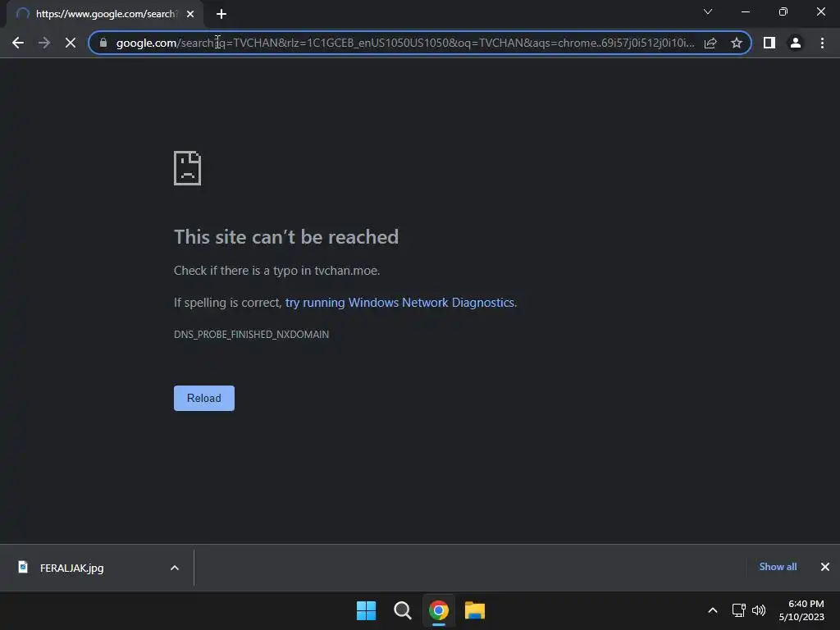Show hidden system tray icons
This screenshot has height=630, width=840.
pyautogui.click(x=713, y=610)
